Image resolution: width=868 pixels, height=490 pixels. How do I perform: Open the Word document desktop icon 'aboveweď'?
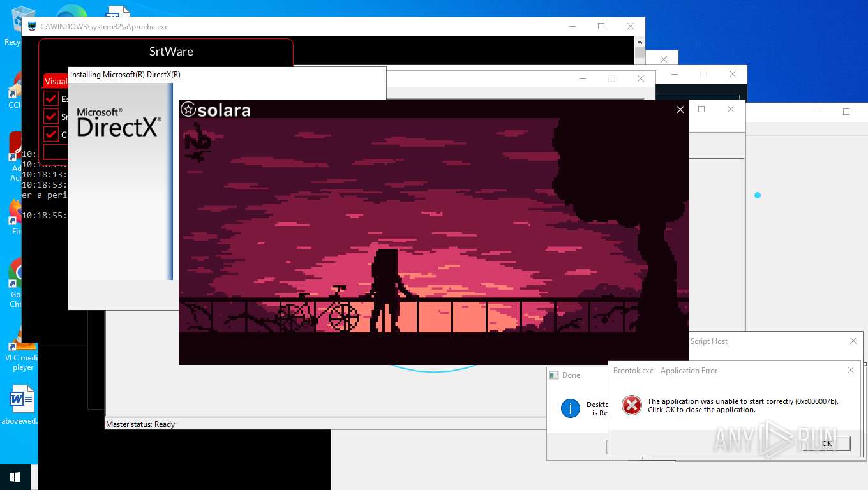pyautogui.click(x=21, y=405)
